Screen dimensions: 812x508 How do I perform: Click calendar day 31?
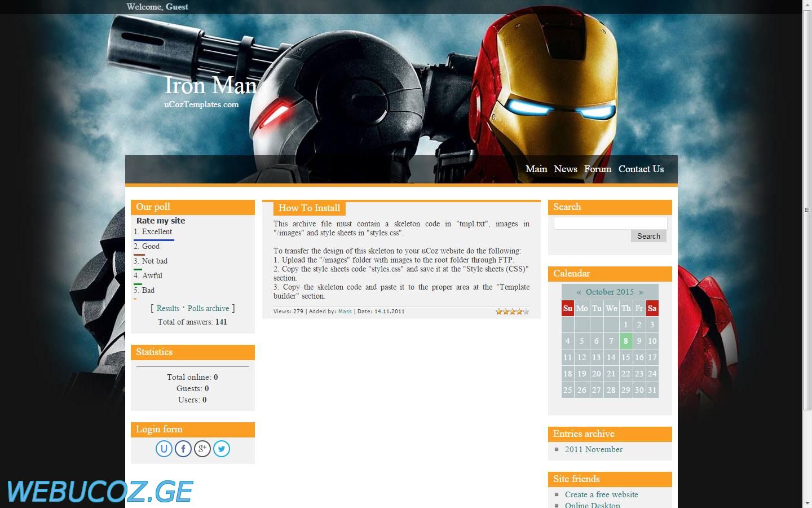pos(652,390)
